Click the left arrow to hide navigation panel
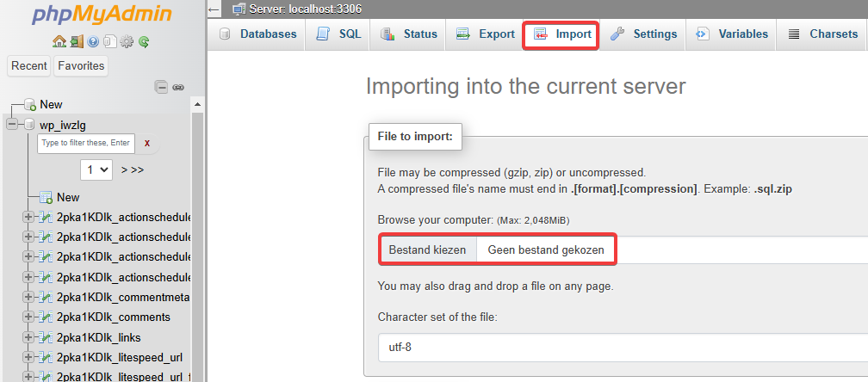The height and width of the screenshot is (382, 868). (214, 9)
